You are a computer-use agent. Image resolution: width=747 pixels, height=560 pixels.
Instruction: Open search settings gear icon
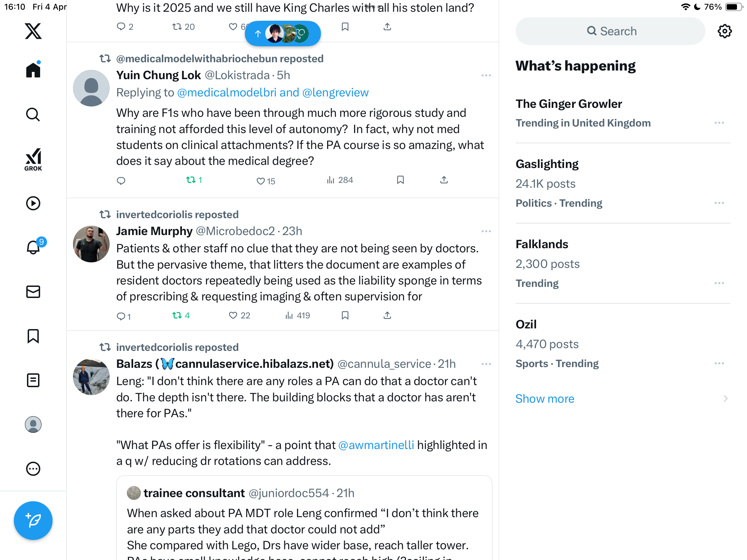coord(725,31)
